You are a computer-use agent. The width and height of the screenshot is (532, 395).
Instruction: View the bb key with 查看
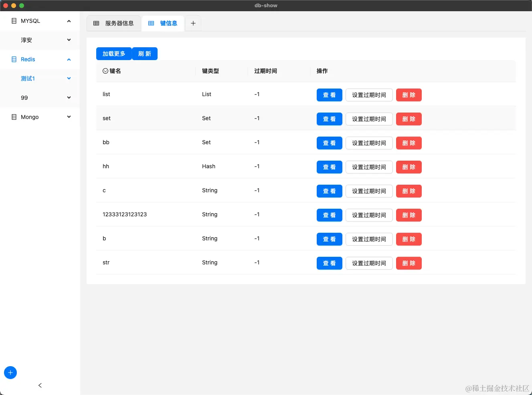tap(330, 143)
